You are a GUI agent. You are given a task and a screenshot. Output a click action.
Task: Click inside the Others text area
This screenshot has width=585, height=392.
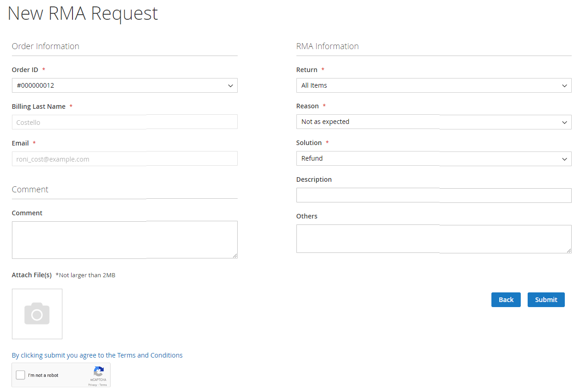434,239
